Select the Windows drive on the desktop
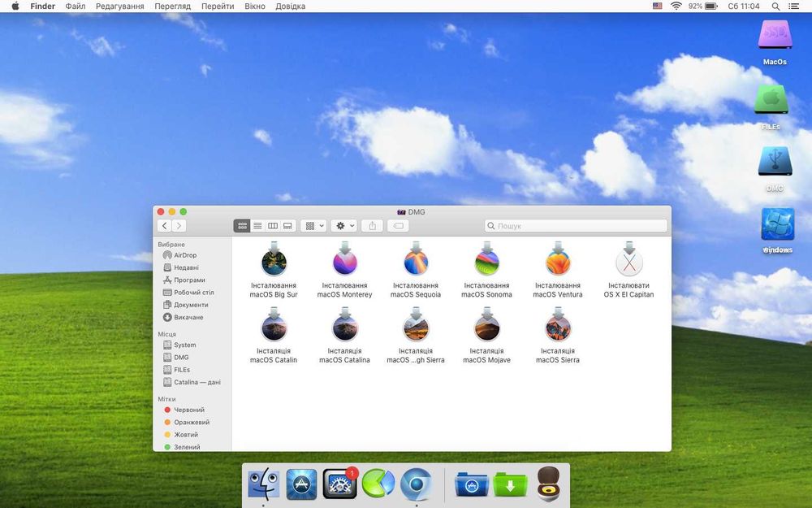Viewport: 812px width, 508px height. 778,224
